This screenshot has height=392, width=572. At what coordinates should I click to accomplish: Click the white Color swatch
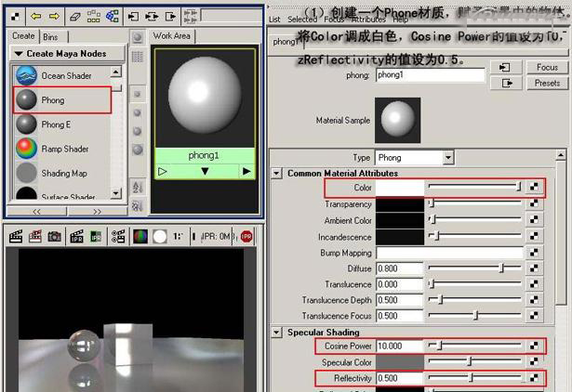tap(400, 188)
